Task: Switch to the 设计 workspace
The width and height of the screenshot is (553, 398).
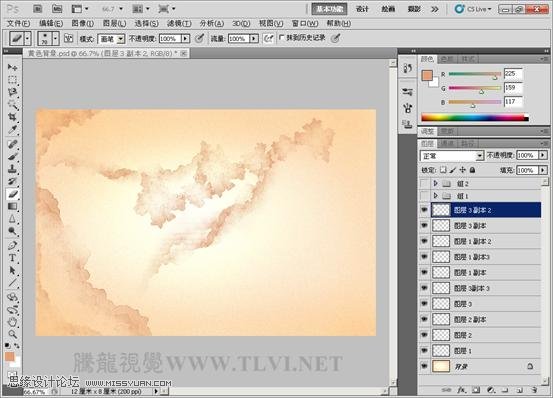Action: click(362, 9)
